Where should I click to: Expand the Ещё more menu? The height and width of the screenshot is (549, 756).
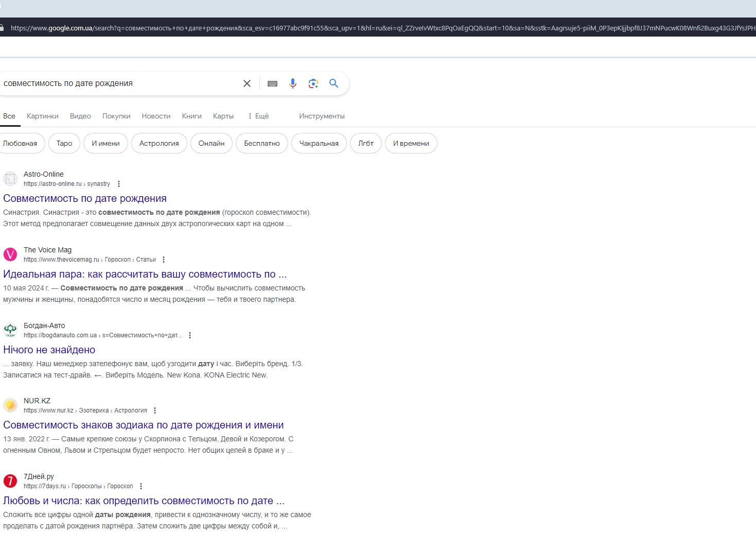pos(258,116)
